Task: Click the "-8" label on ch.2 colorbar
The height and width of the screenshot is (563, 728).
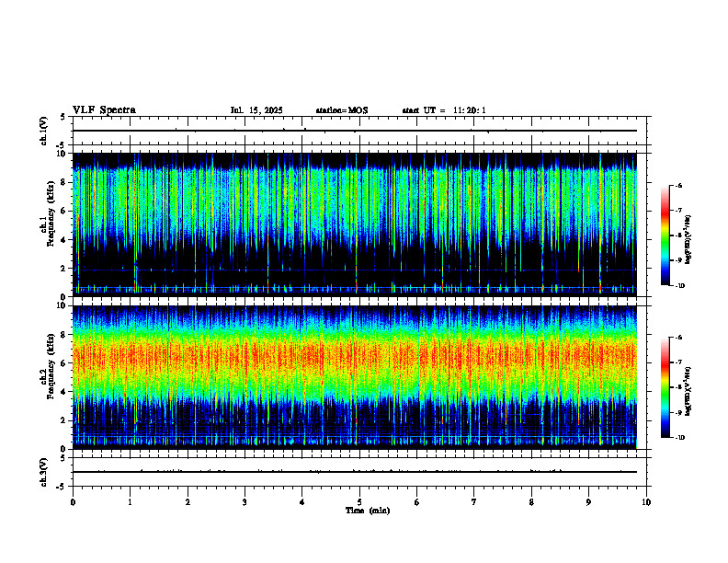Action: click(678, 387)
